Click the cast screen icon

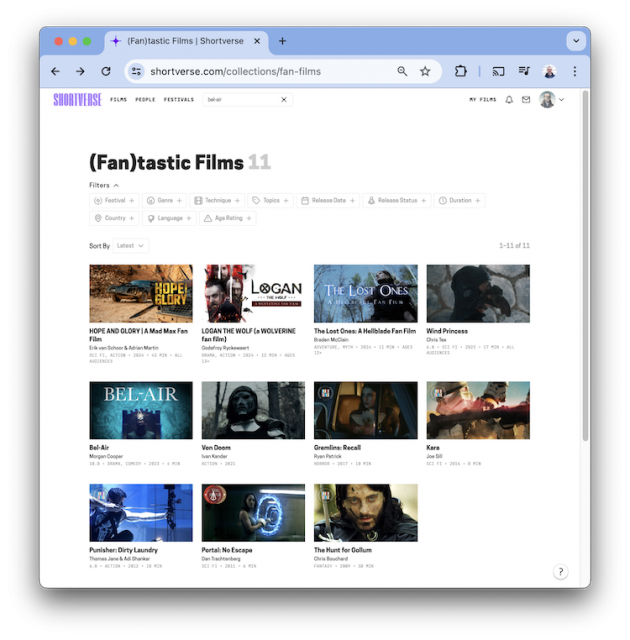pyautogui.click(x=498, y=71)
